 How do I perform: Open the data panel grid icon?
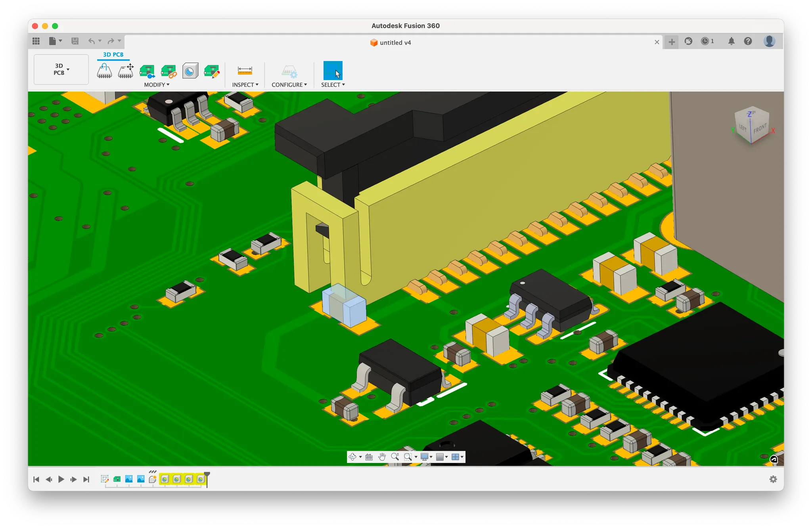36,41
